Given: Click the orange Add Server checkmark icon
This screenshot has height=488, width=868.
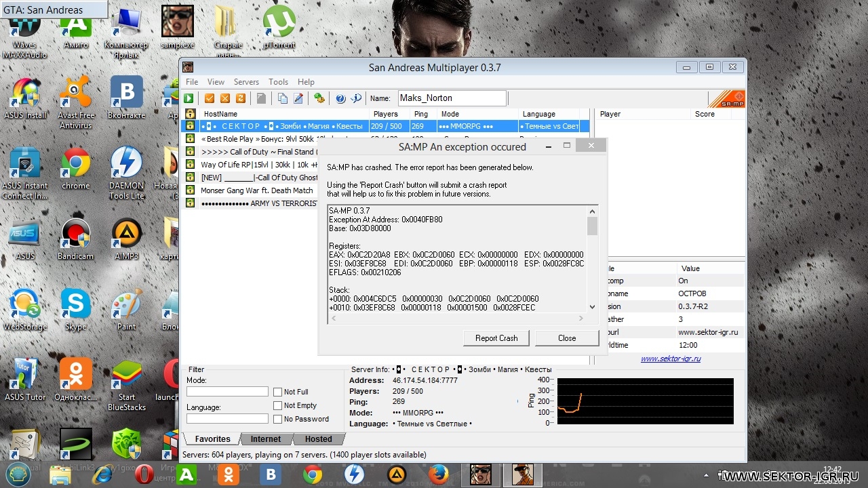Looking at the screenshot, I should click(x=210, y=98).
